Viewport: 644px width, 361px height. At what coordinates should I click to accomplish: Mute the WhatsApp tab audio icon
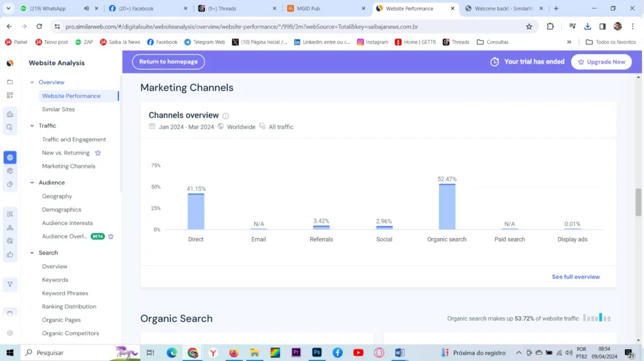click(x=87, y=9)
